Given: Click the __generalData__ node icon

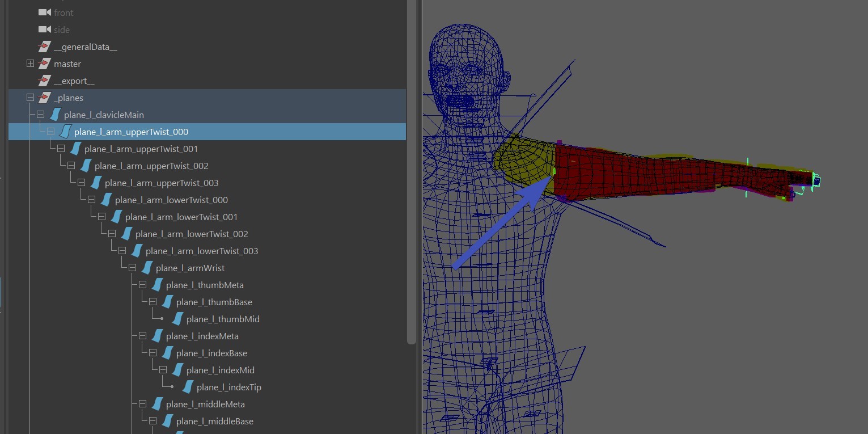Looking at the screenshot, I should click(44, 47).
